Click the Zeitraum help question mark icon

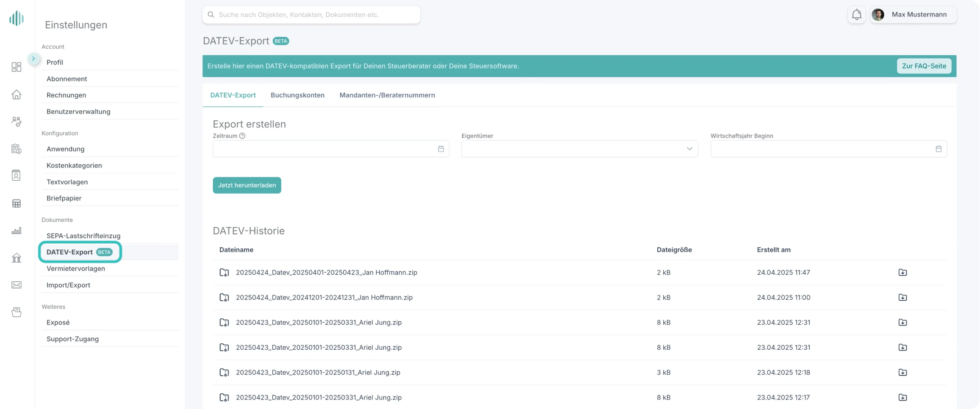pyautogui.click(x=242, y=136)
